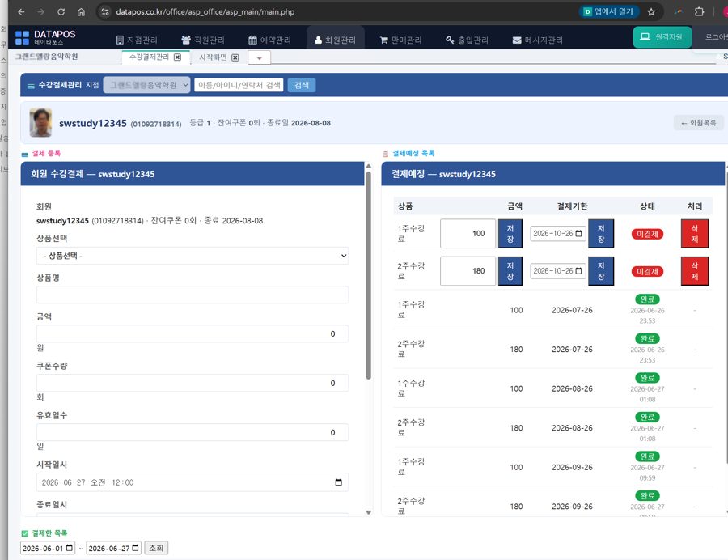Save date for 1주수강료 unpaid row

click(601, 234)
